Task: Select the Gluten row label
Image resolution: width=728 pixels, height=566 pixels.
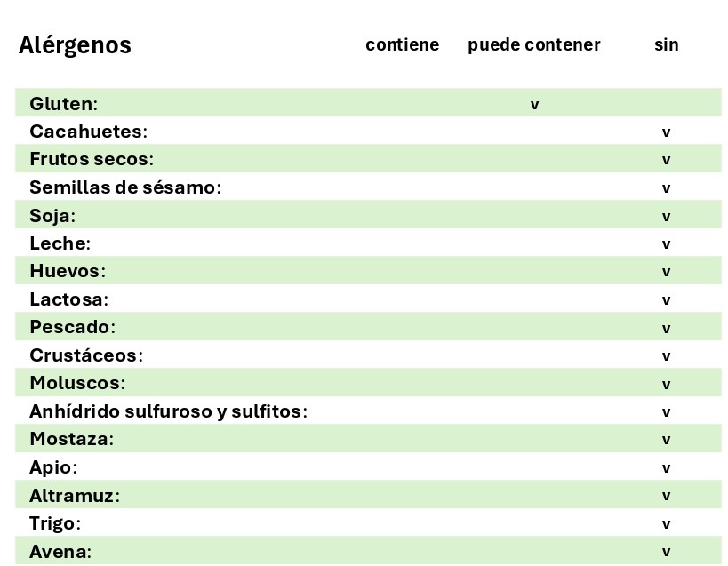Action: [x=63, y=104]
